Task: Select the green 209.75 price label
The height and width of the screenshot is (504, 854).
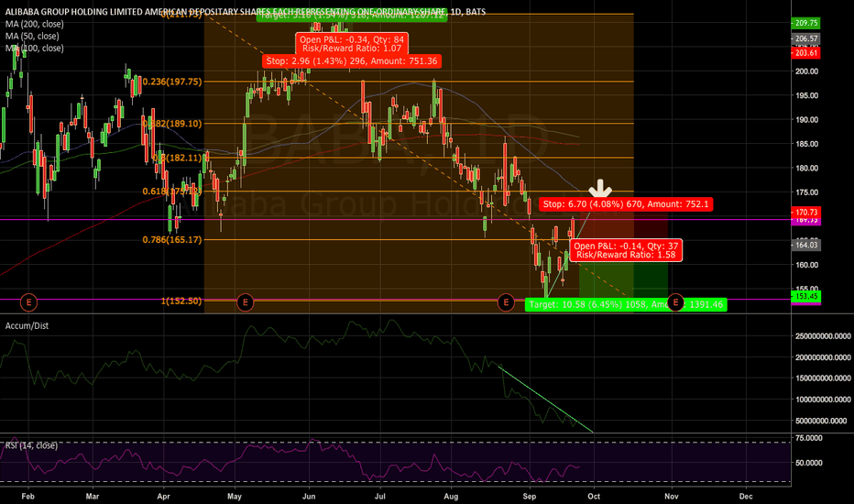Action: click(x=806, y=23)
